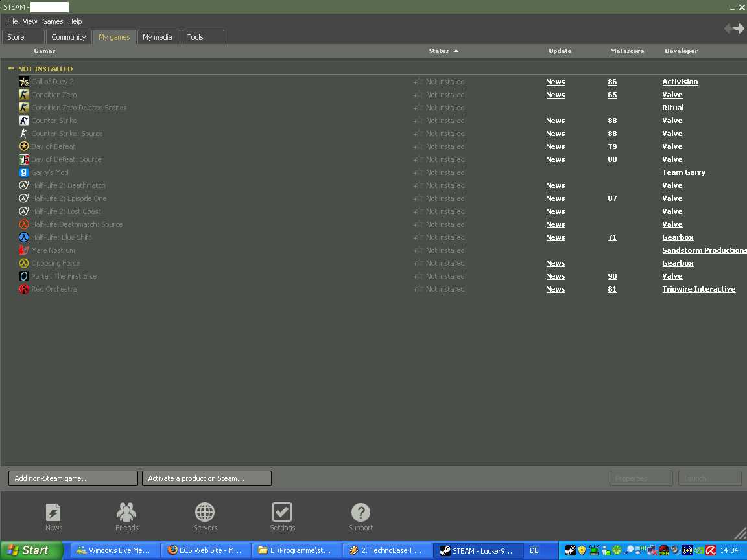The width and height of the screenshot is (747, 560).
Task: Click the Windows Start button
Action: point(31,550)
